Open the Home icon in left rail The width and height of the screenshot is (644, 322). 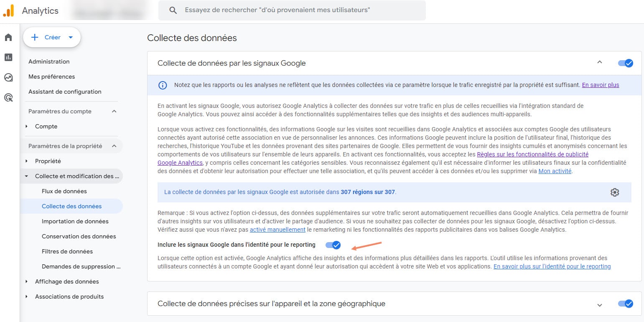pos(8,38)
